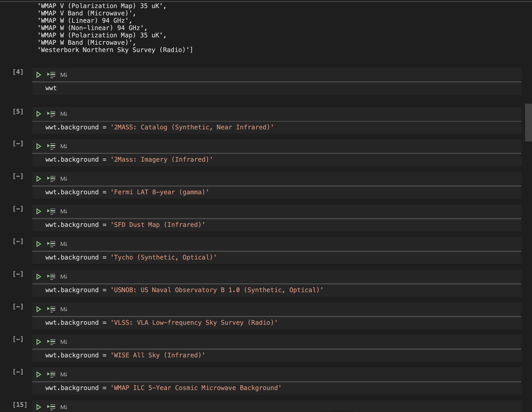Convert the wwt cell to Markdown
This screenshot has height=412, width=532.
tap(64, 75)
